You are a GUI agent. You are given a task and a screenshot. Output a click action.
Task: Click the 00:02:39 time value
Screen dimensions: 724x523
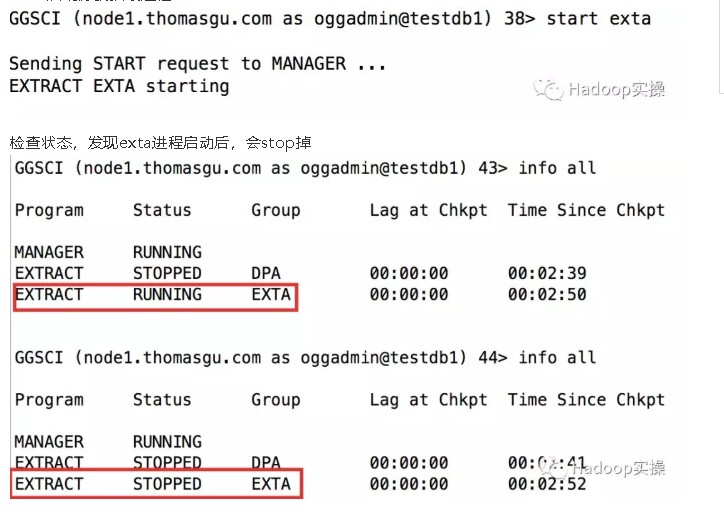pos(546,273)
